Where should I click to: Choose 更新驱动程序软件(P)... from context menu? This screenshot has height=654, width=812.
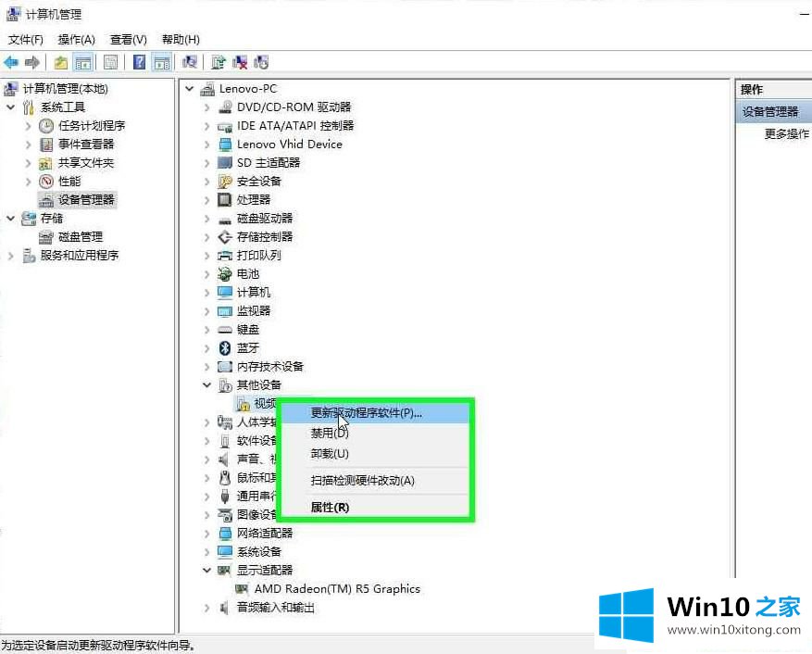tap(366, 412)
